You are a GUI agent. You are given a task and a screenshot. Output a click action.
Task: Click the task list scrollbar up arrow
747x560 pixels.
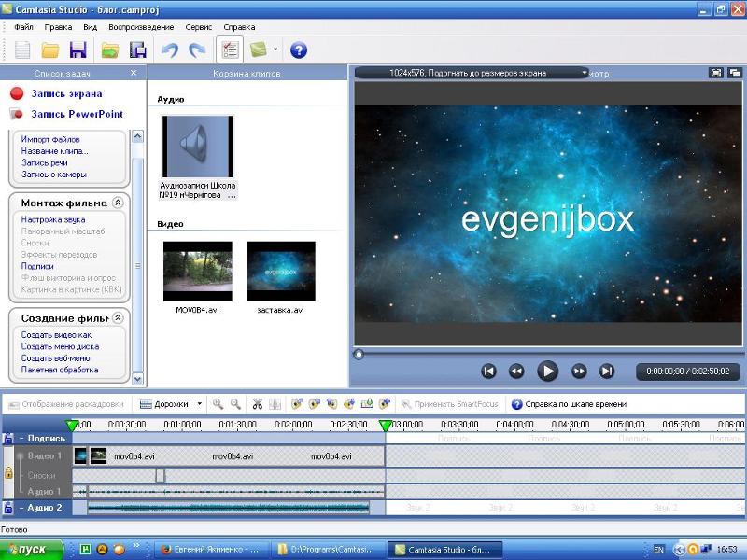(137, 136)
